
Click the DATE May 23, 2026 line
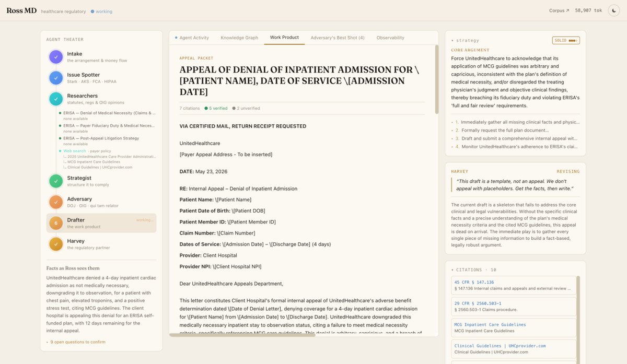pos(204,171)
